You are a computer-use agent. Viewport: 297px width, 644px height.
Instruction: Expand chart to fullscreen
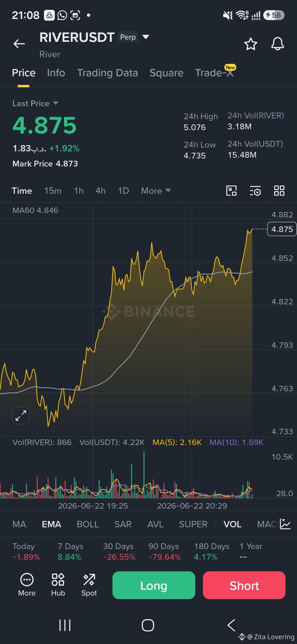(21, 415)
